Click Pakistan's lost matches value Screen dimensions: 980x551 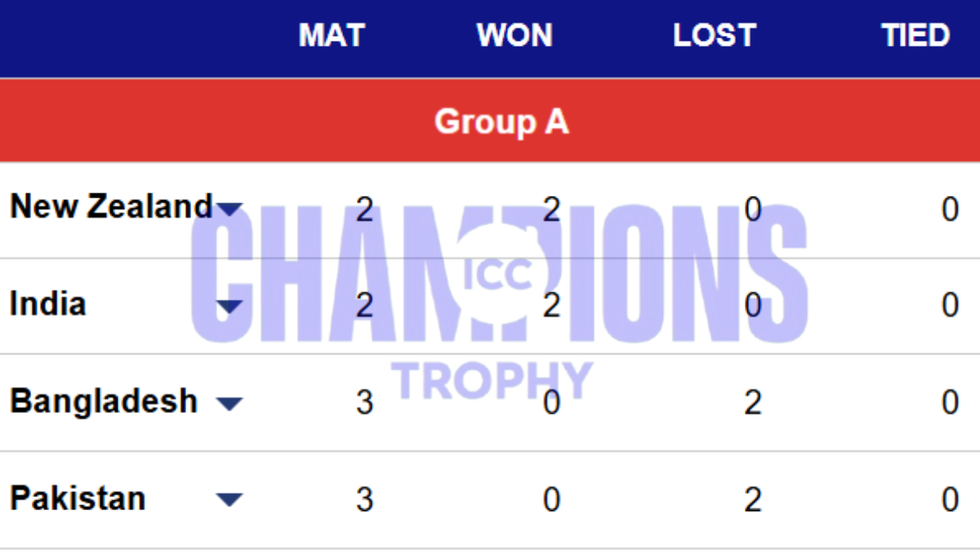click(752, 500)
